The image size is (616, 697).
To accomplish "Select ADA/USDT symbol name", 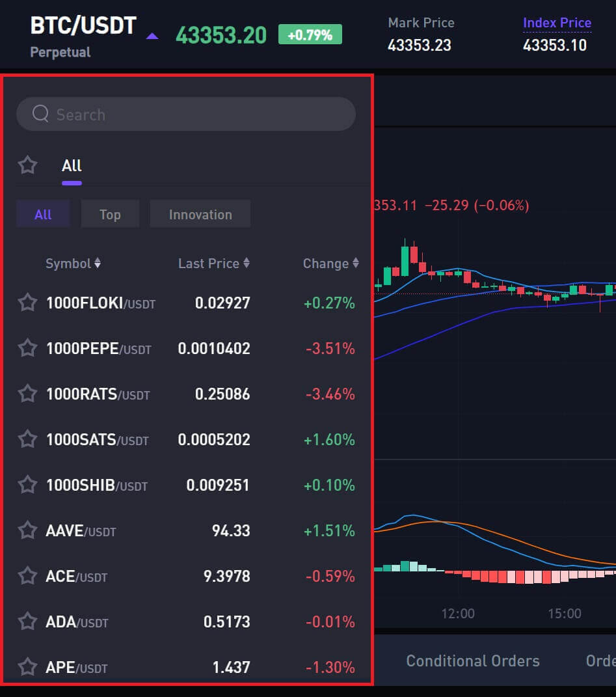I will 77,622.
